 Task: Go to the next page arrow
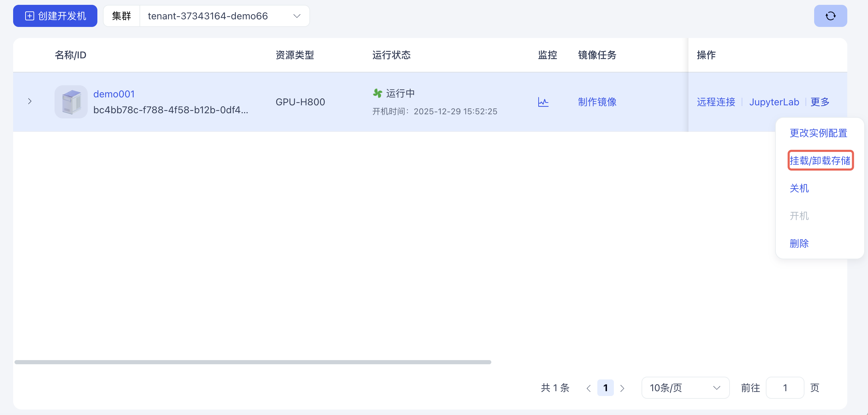click(x=622, y=388)
